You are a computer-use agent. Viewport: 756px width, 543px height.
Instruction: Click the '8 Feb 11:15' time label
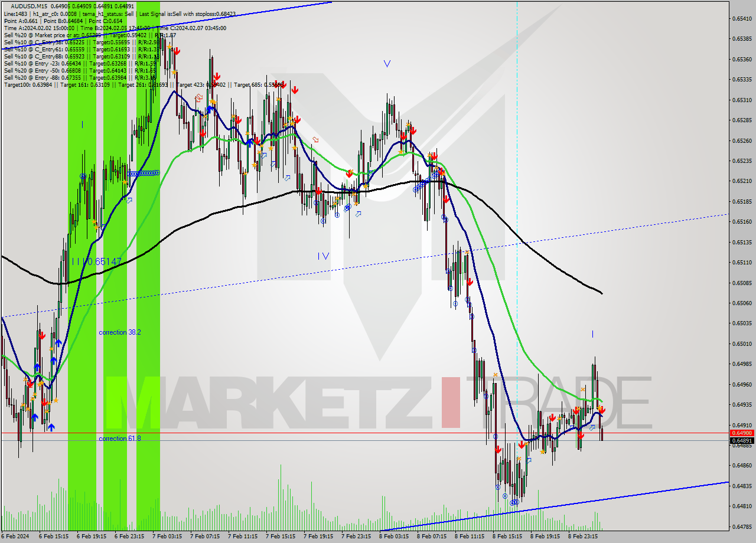pyautogui.click(x=470, y=537)
